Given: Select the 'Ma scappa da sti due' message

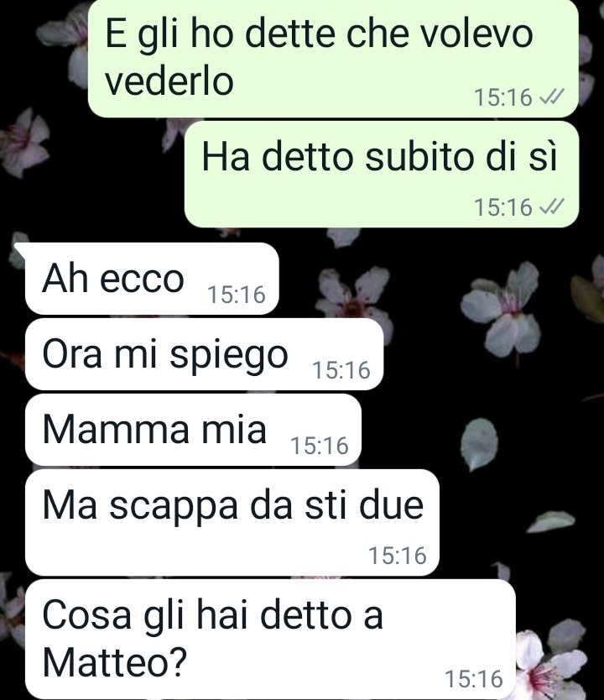Looking at the screenshot, I should click(x=232, y=522).
